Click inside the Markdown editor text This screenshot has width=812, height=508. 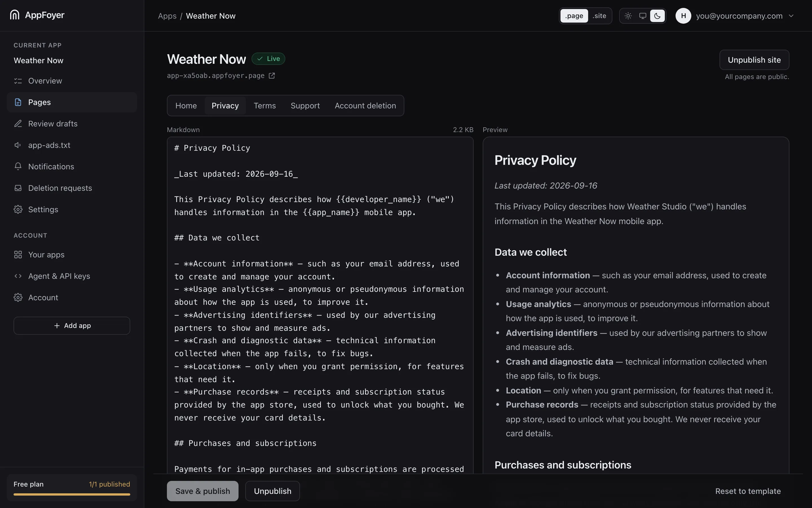pyautogui.click(x=320, y=305)
